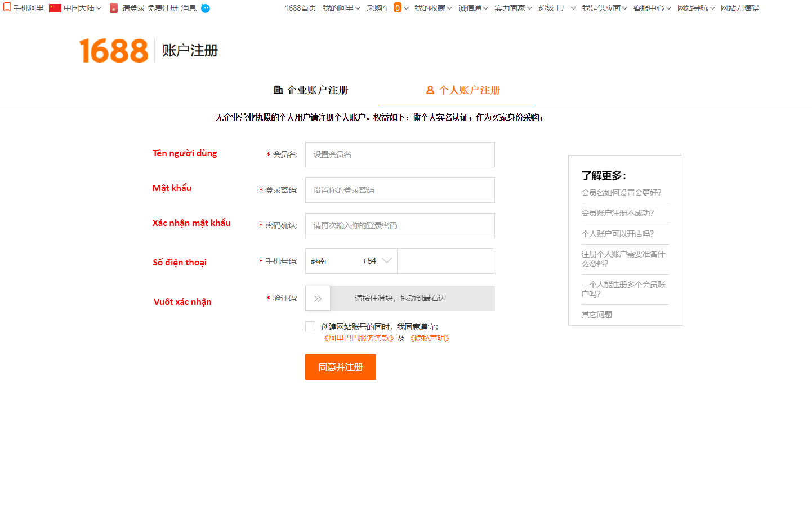Image resolution: width=812 pixels, height=515 pixels.
Task: Open the 客服中心 menu
Action: point(652,8)
